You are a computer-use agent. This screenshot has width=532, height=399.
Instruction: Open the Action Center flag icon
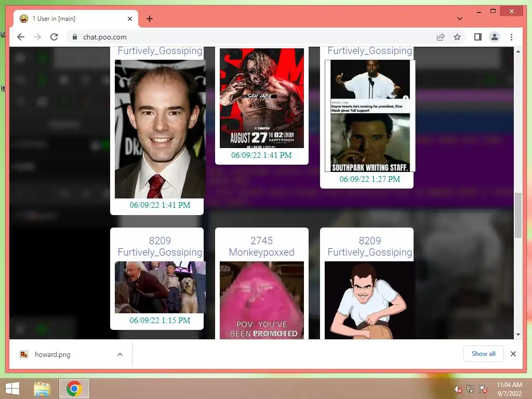point(483,389)
